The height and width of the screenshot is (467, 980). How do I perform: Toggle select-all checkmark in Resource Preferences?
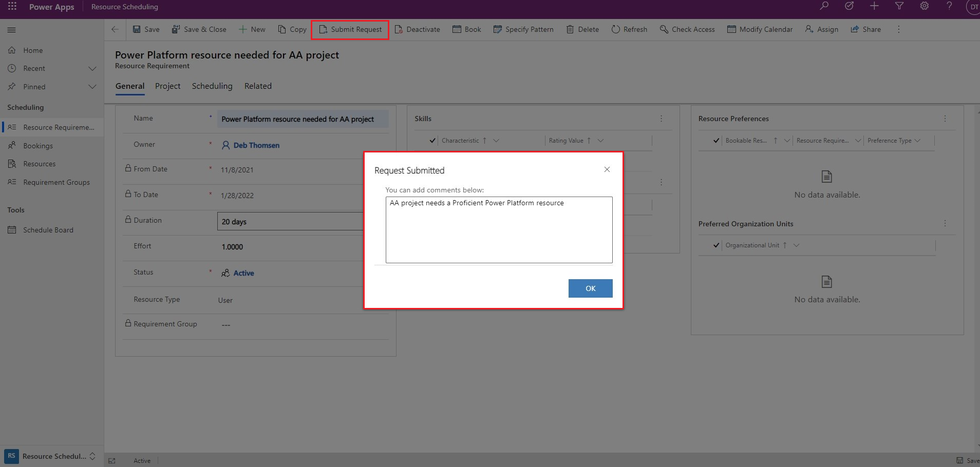(716, 141)
